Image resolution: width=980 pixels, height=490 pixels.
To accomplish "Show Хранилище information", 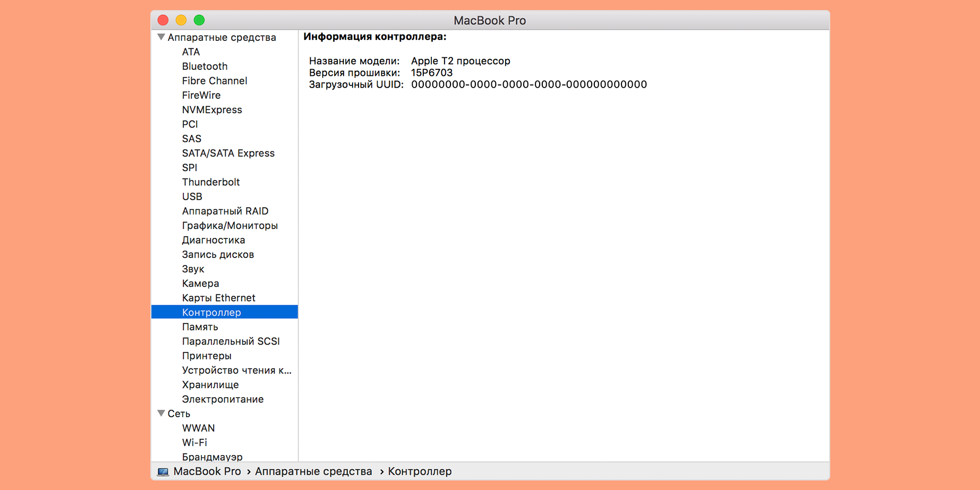I will point(210,385).
